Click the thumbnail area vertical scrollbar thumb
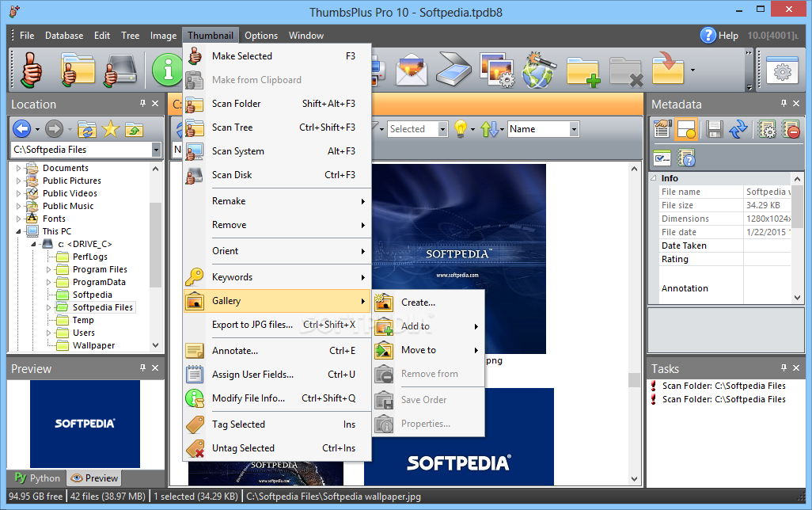Viewport: 812px width, 510px height. [x=634, y=380]
